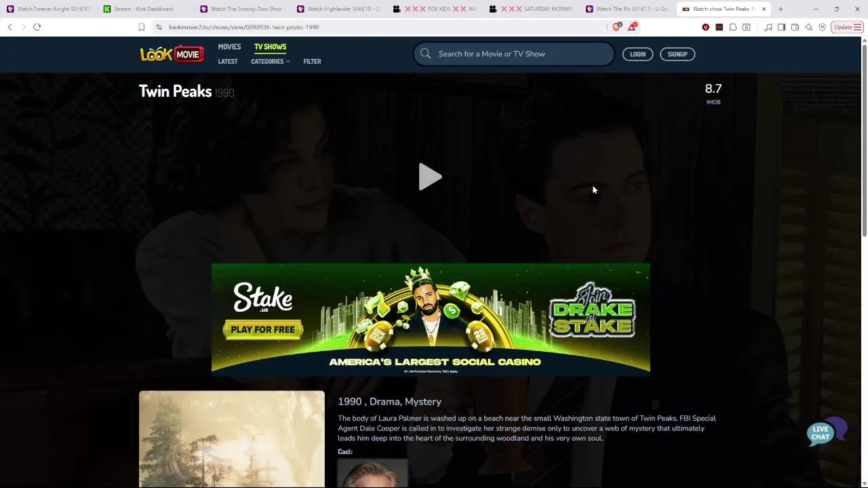Open the cast member photo thumbnail
This screenshot has width=868, height=488.
[x=372, y=474]
